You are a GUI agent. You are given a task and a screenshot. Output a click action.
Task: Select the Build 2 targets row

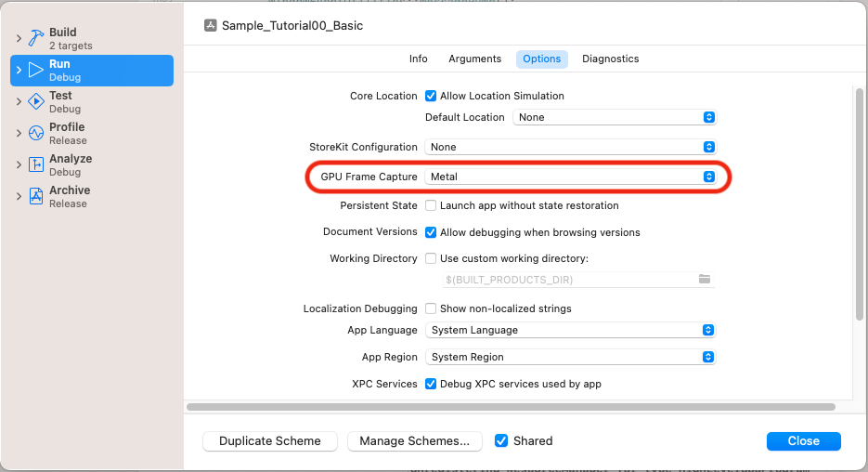[92, 39]
